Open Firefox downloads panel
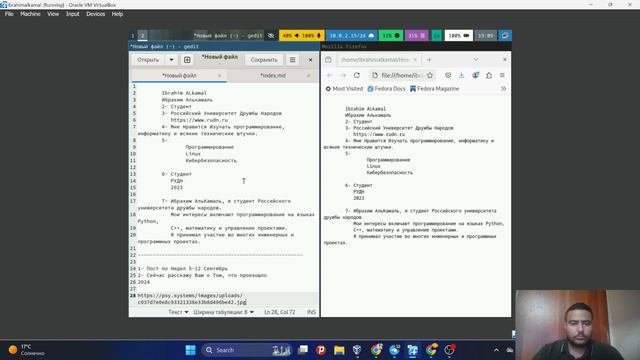Image resolution: width=640 pixels, height=360 pixels. point(462,76)
